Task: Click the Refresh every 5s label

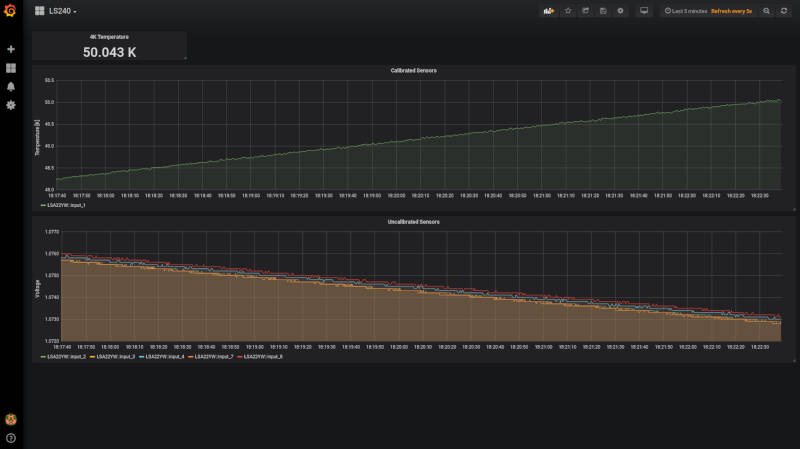Action: [731, 11]
